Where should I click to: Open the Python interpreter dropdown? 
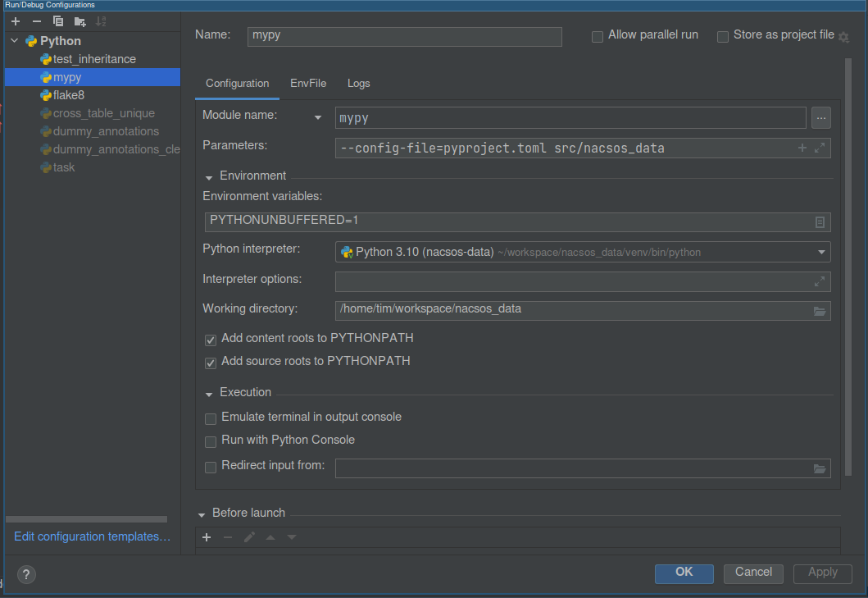820,252
